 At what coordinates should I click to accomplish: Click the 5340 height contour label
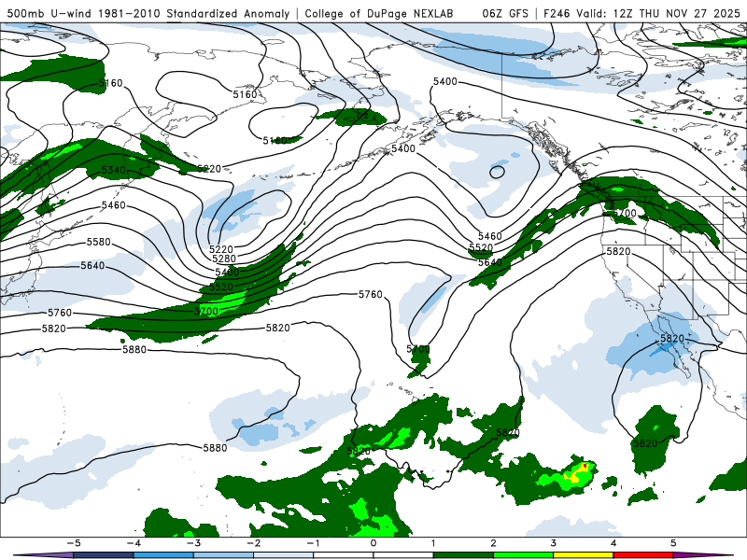[113, 170]
